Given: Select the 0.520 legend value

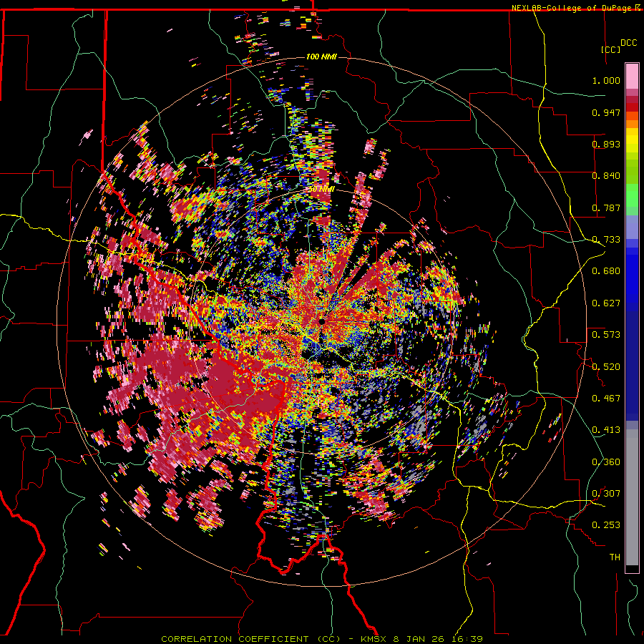Looking at the screenshot, I should pyautogui.click(x=606, y=367).
